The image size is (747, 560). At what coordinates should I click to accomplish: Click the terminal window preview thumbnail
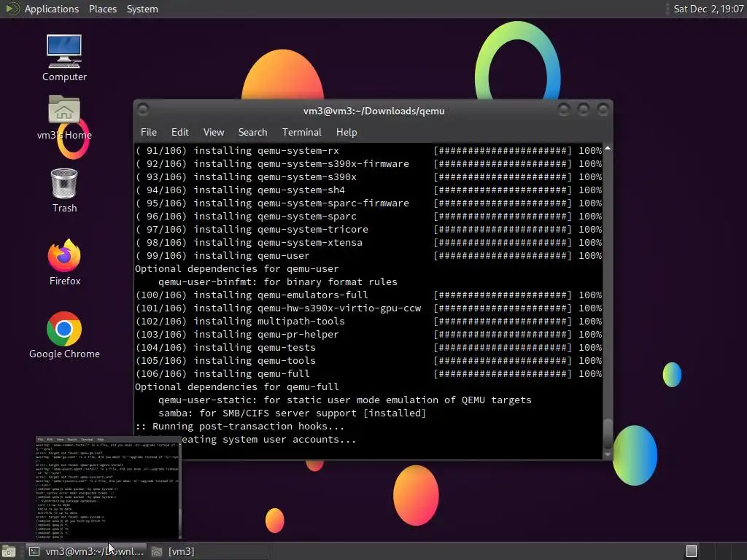109,487
